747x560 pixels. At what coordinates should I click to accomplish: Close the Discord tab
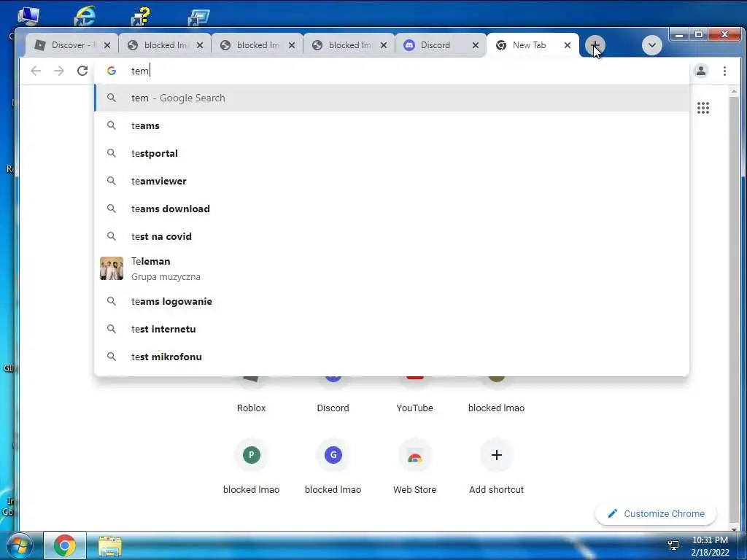(476, 45)
